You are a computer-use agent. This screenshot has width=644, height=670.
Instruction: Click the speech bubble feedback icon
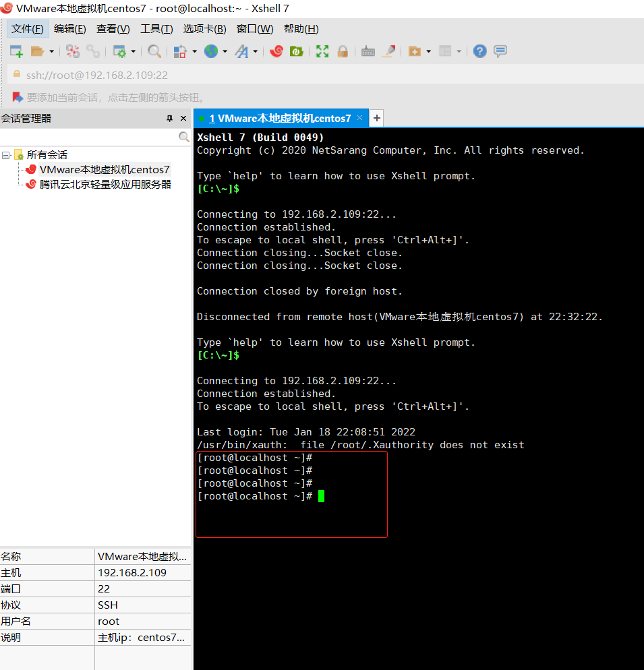click(x=500, y=51)
